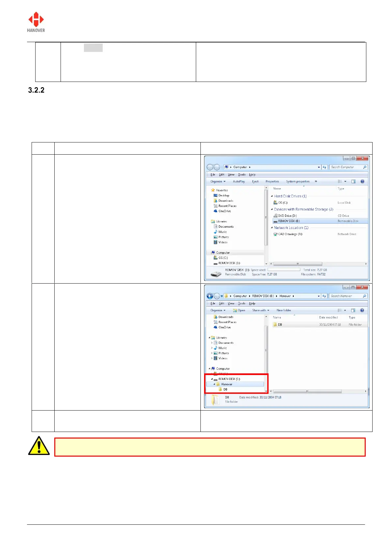Collapse the Hanover folder in the tree
The height and width of the screenshot is (554, 392).
tap(214, 384)
